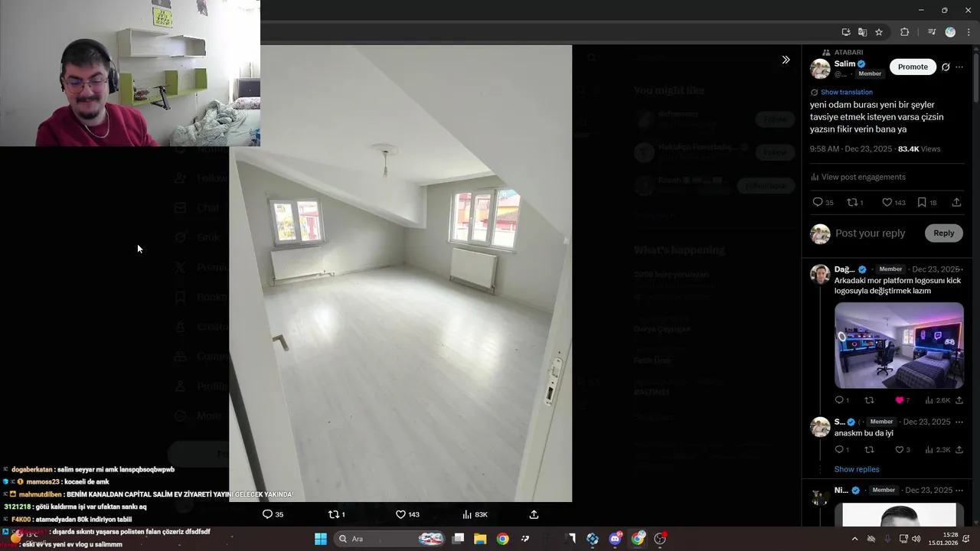The image size is (980, 551).
Task: Open File Explorer from taskbar
Action: [480, 539]
